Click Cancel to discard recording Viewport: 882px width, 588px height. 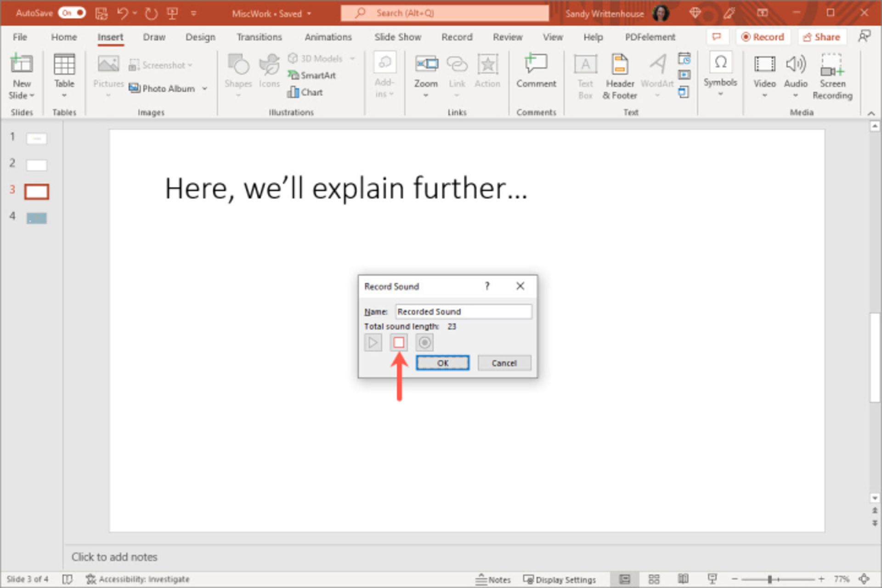(x=503, y=362)
